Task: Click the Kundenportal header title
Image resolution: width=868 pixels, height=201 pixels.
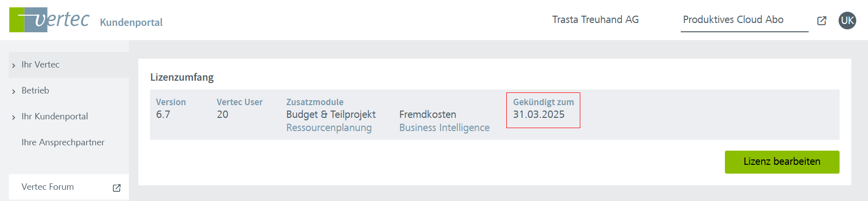Action: pyautogui.click(x=131, y=22)
